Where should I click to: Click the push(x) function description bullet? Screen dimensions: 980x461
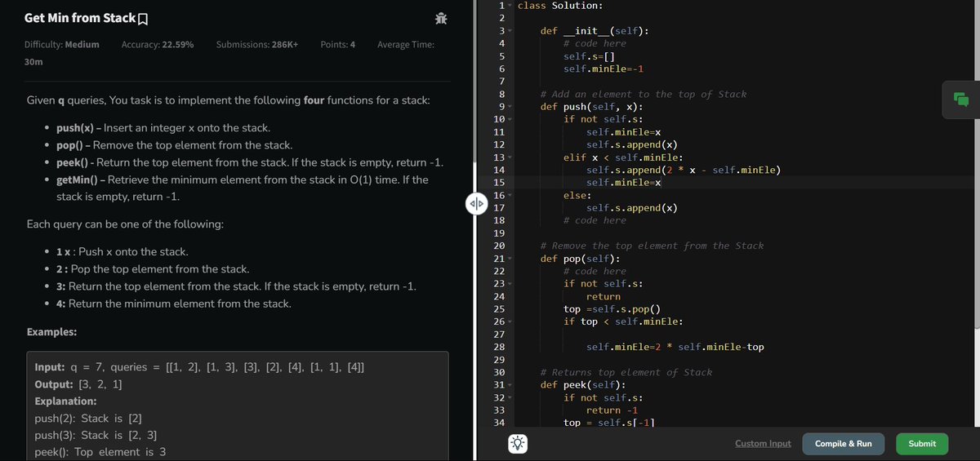pos(163,128)
